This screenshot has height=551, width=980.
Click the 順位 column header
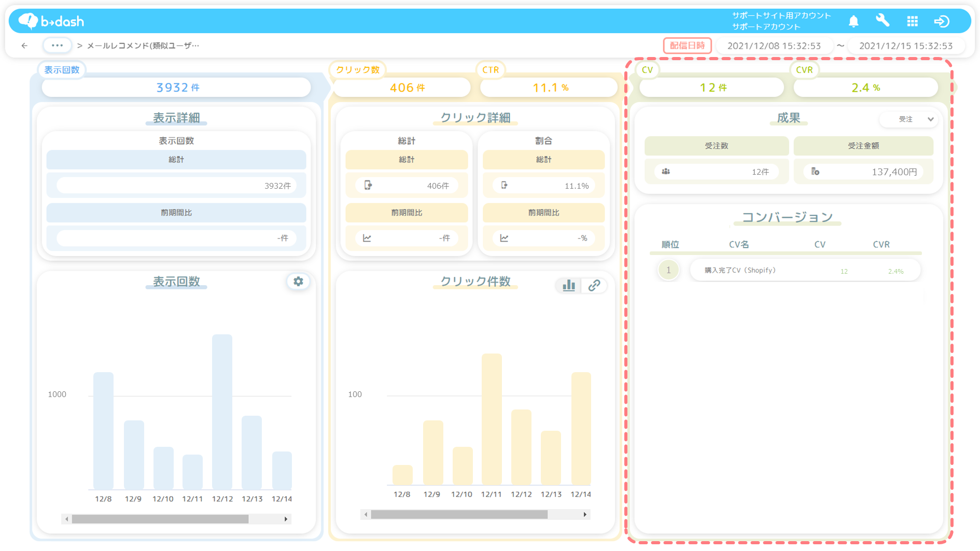coord(670,244)
